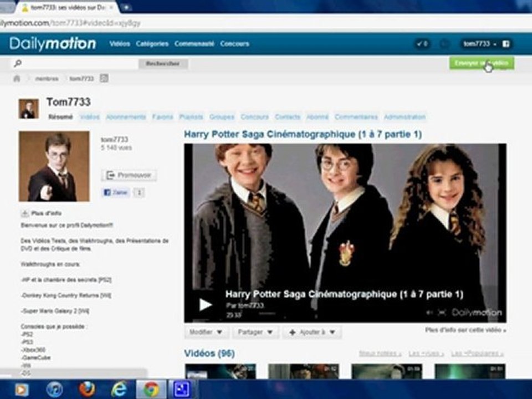Open the Vidéos menu in the header
The height and width of the screenshot is (399, 532).
tap(120, 44)
